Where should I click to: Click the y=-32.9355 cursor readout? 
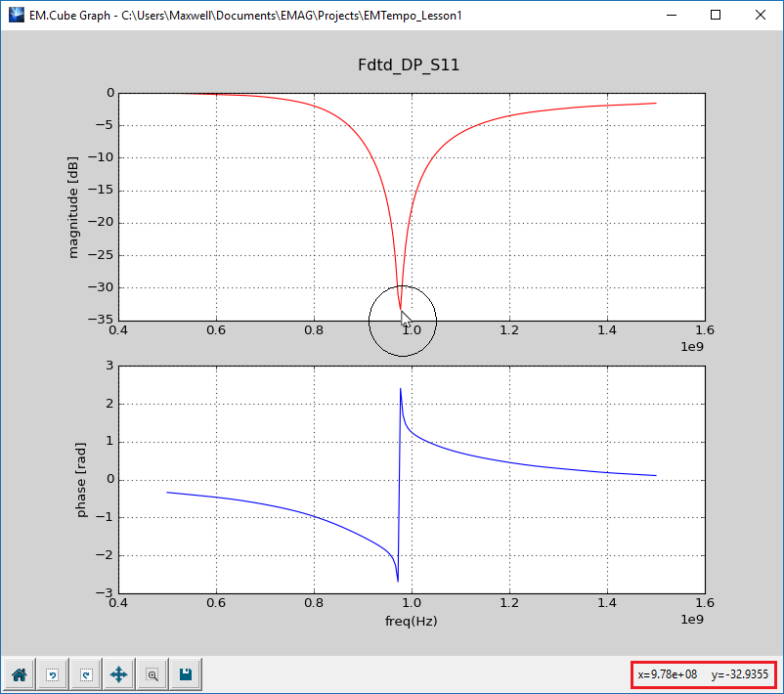[739, 674]
